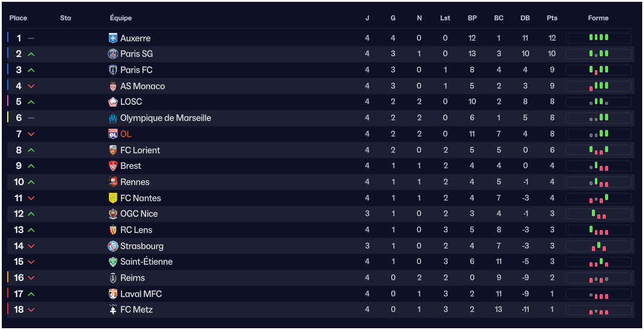Click the Laval MFC form indicator bars
The height and width of the screenshot is (330, 644).
599,294
